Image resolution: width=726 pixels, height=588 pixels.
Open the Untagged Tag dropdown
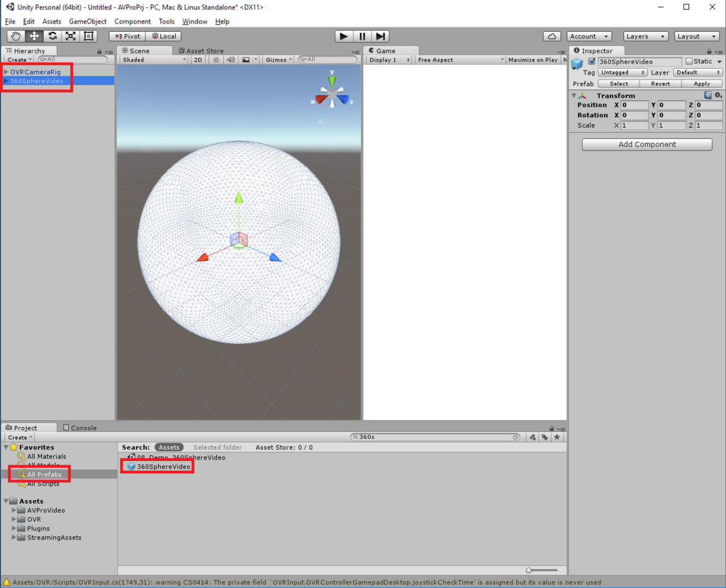(x=622, y=72)
